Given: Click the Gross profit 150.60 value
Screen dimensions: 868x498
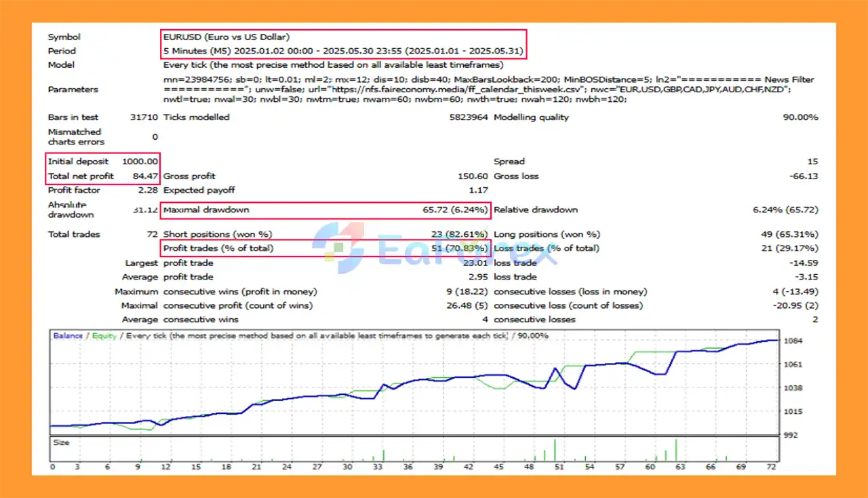Looking at the screenshot, I should (x=473, y=176).
